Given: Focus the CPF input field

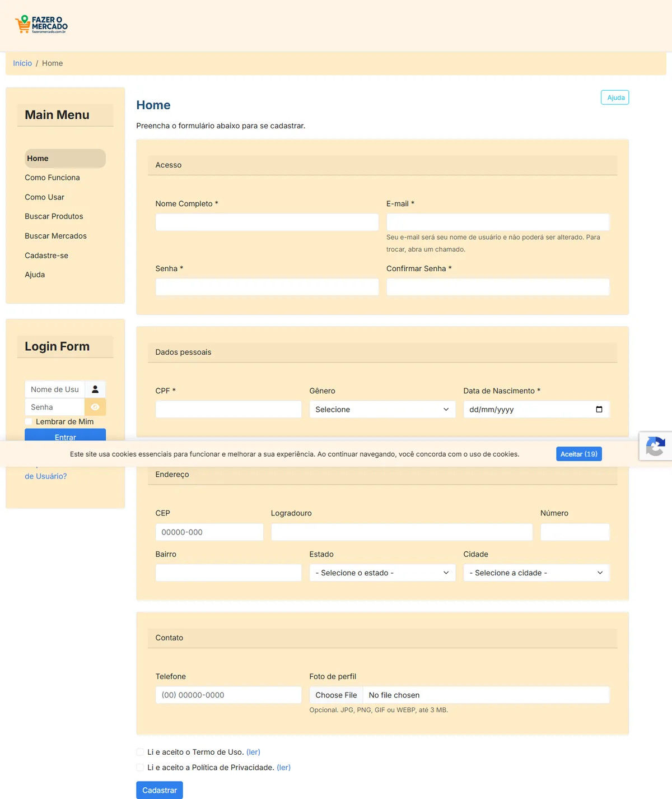Looking at the screenshot, I should click(228, 410).
